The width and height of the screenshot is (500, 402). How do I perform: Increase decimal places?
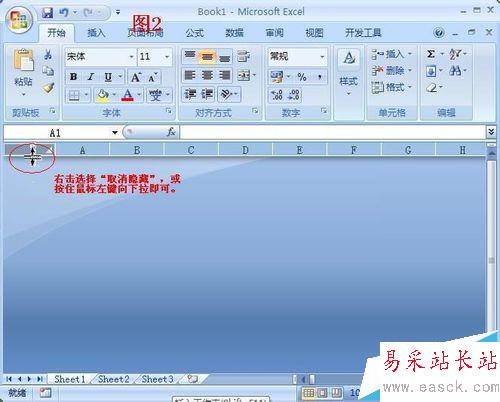pyautogui.click(x=277, y=95)
